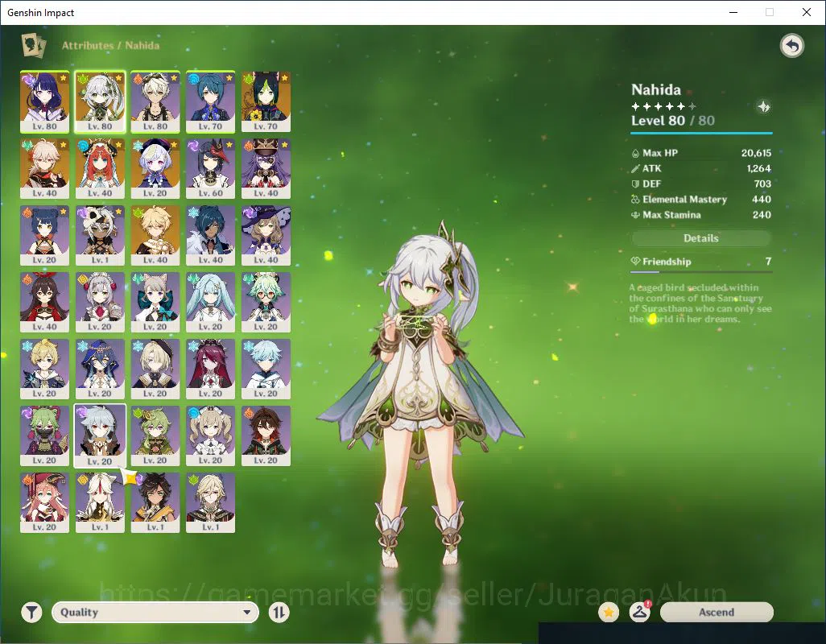Select Kuki Shinobu's masked portrait

coord(45,436)
